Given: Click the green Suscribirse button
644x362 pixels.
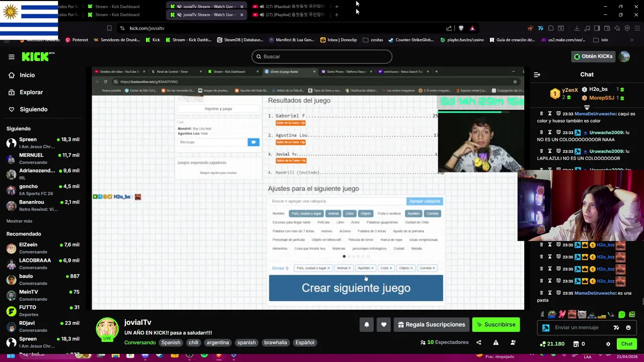Looking at the screenshot, I should pyautogui.click(x=496, y=325).
